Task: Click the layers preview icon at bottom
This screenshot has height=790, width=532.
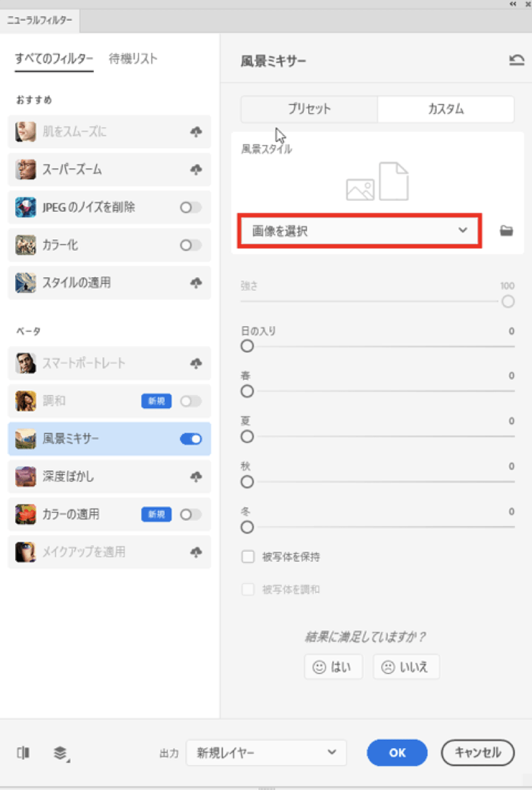Action: coord(60,753)
